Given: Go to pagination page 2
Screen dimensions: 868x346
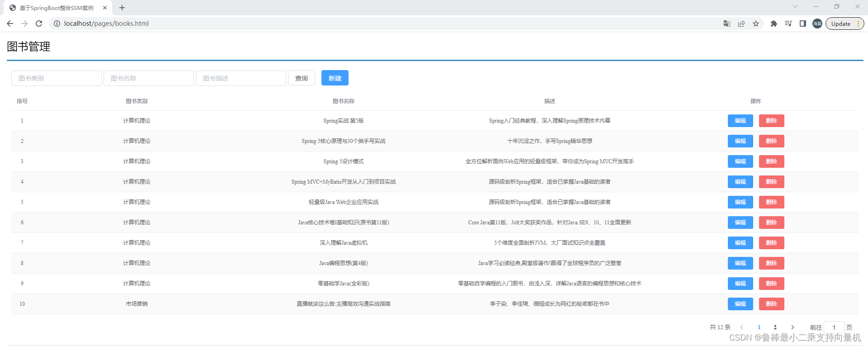Looking at the screenshot, I should (x=775, y=327).
